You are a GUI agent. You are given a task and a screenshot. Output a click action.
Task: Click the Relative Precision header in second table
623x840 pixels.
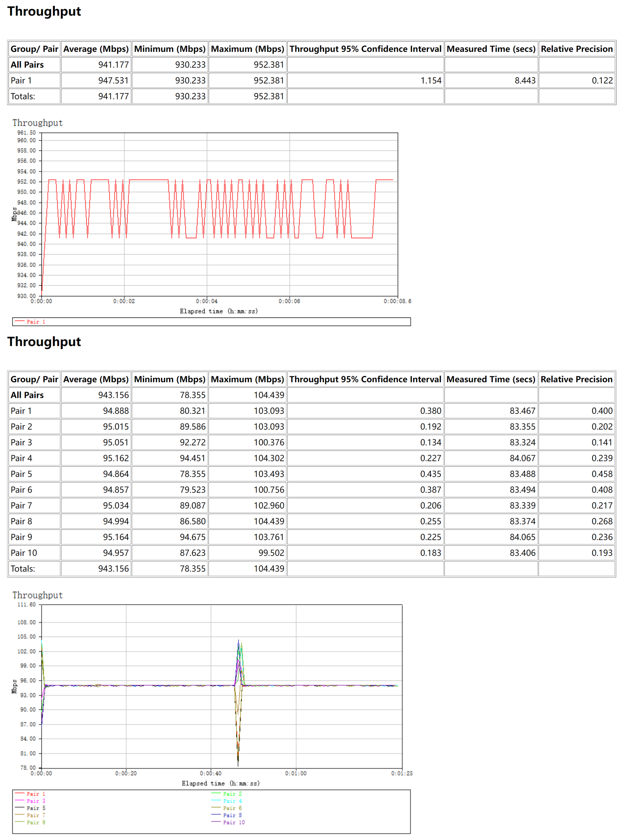coord(576,379)
